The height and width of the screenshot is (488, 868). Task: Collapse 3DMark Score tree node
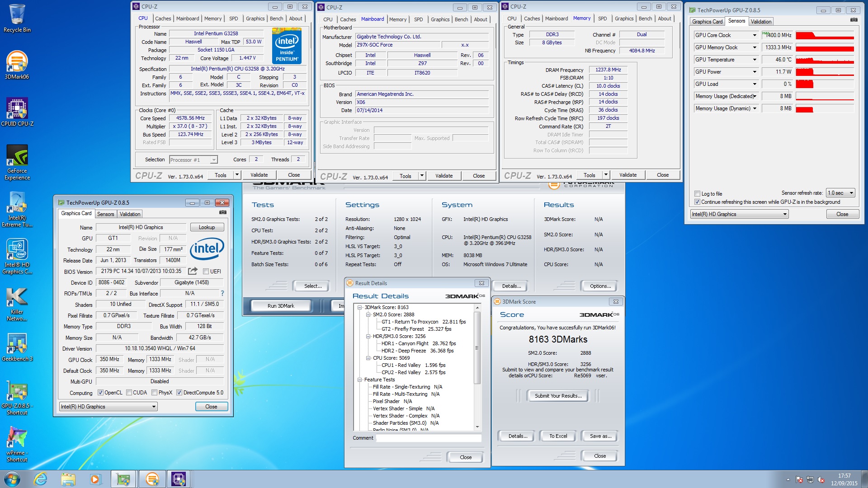pos(360,307)
